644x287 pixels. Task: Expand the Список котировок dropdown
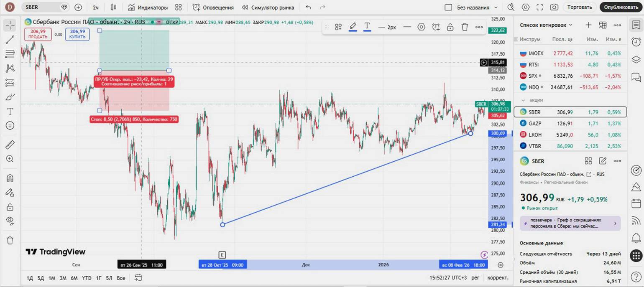coord(570,25)
